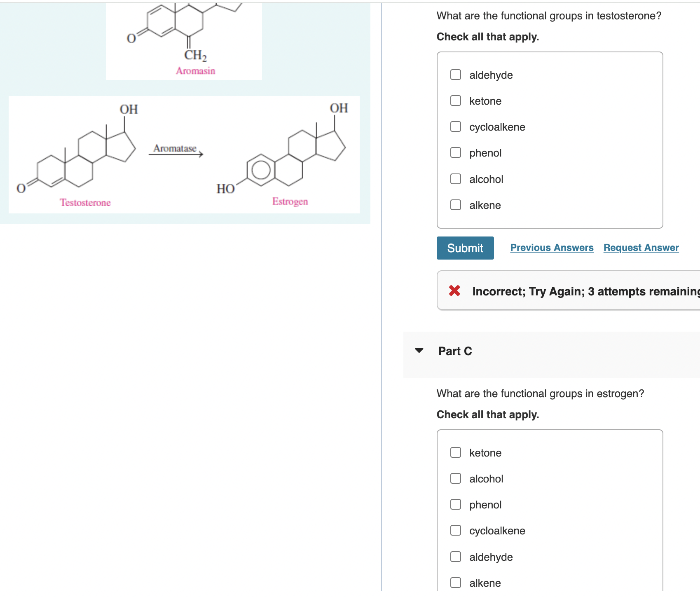Click the Part C heading text

pos(454,351)
